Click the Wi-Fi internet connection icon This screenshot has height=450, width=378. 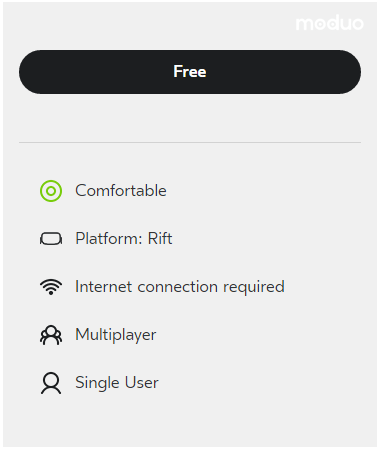pos(51,287)
